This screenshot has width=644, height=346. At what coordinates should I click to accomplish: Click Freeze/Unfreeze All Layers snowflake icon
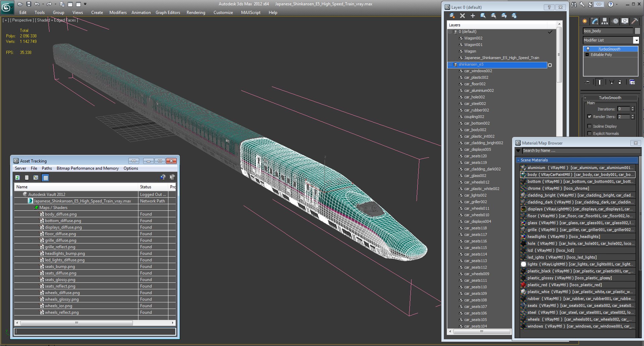[x=514, y=16]
